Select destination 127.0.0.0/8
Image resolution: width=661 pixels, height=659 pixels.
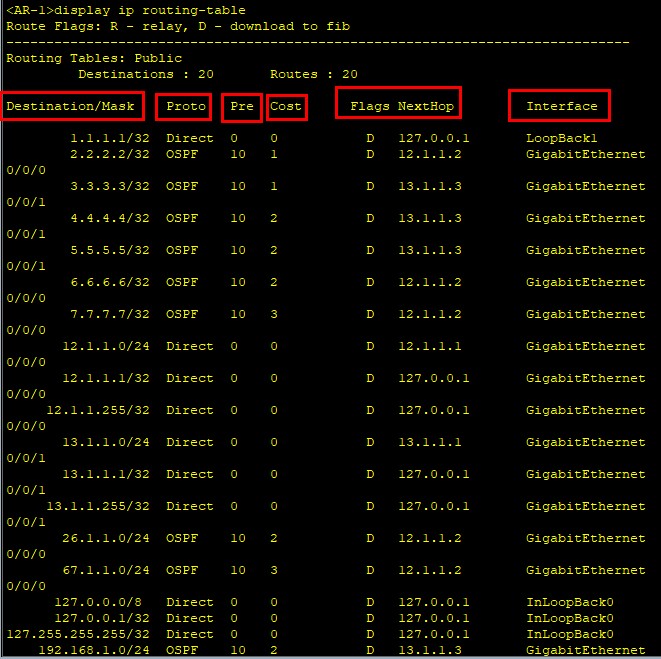tap(98, 603)
